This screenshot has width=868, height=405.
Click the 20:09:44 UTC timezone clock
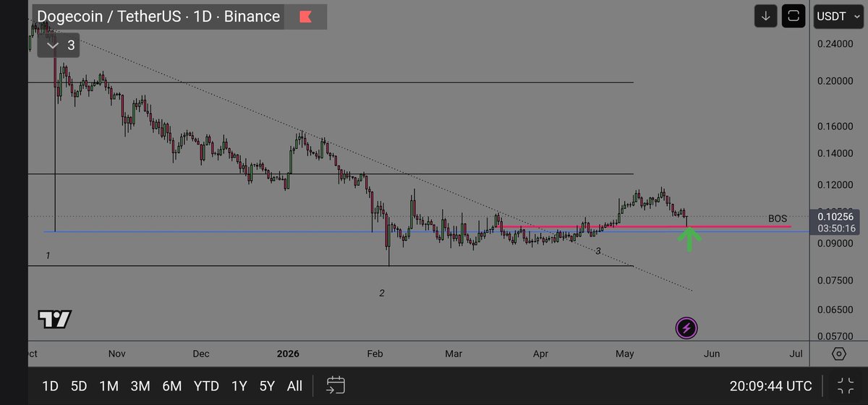pos(770,386)
